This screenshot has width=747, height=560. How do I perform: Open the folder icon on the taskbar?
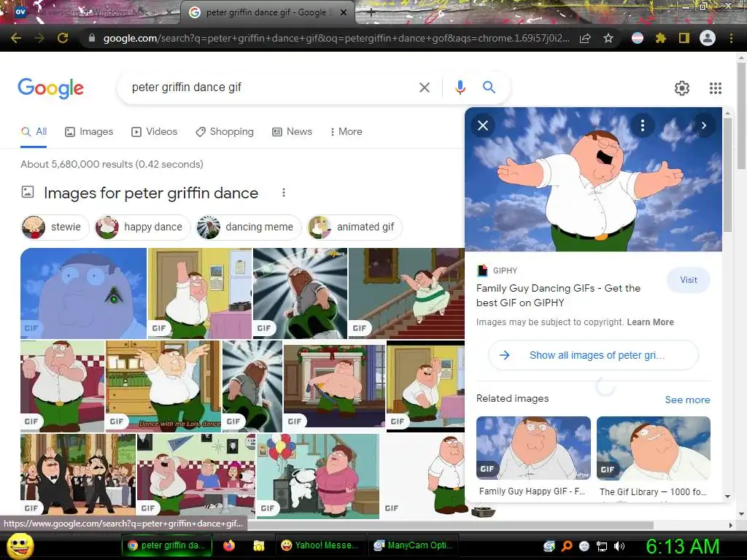(x=259, y=545)
